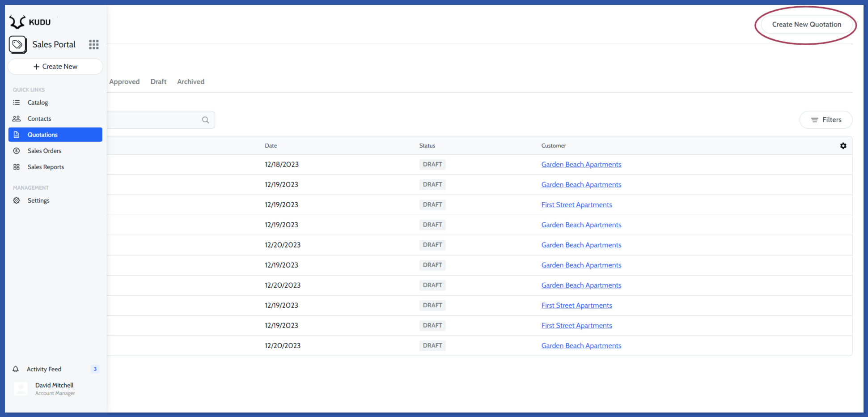The image size is (868, 417).
Task: Sort by the Status column header
Action: tap(427, 146)
